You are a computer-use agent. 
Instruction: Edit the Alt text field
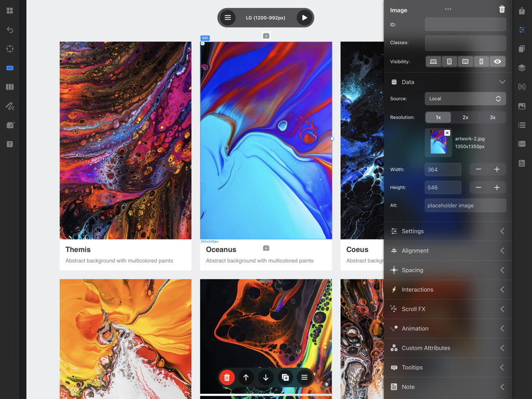coord(465,205)
